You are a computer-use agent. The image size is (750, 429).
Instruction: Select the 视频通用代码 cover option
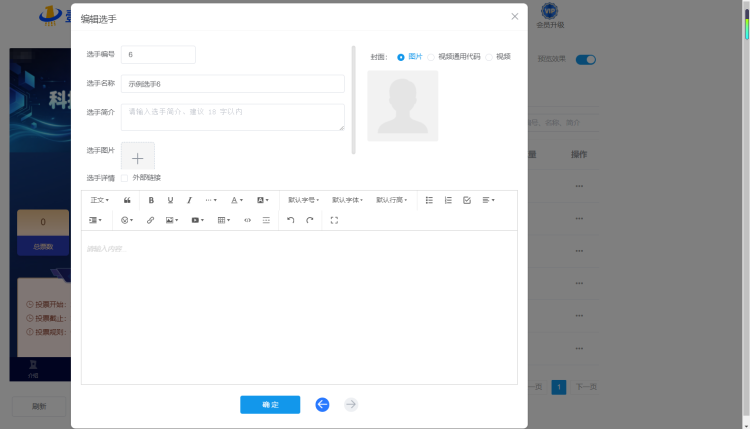click(431, 57)
